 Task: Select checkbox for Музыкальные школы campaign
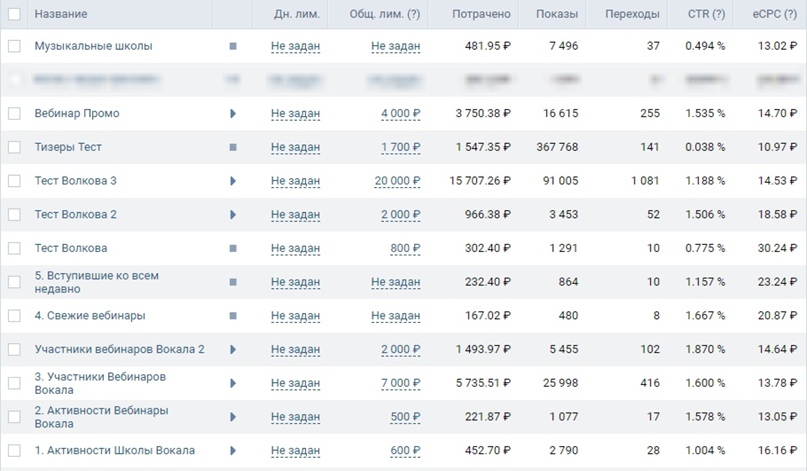(x=14, y=46)
